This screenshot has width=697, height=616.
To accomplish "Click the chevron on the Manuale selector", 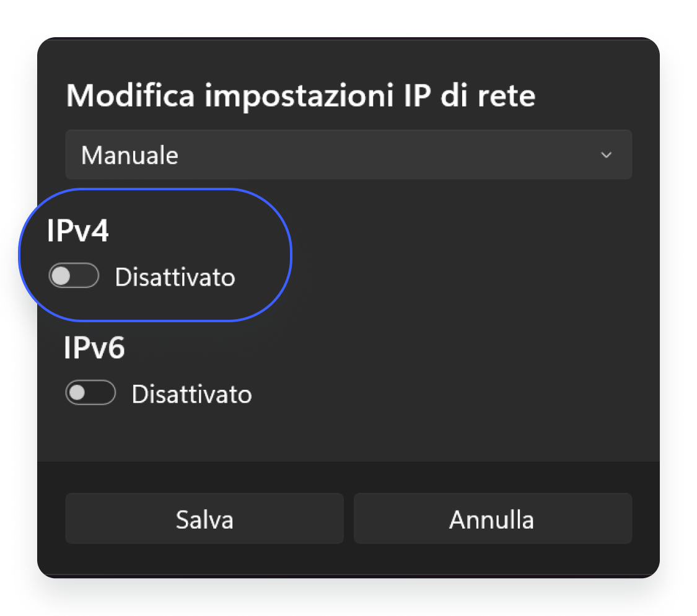I will tap(606, 155).
